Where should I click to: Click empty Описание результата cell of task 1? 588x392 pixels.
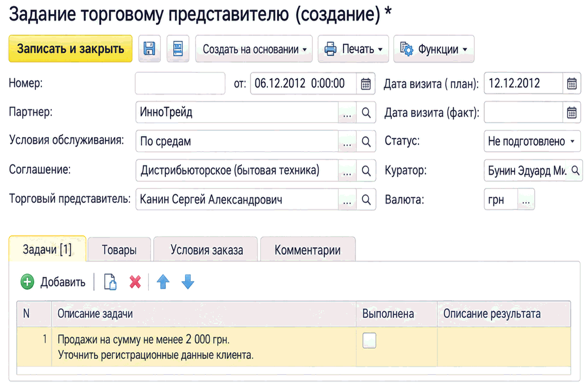pyautogui.click(x=504, y=347)
